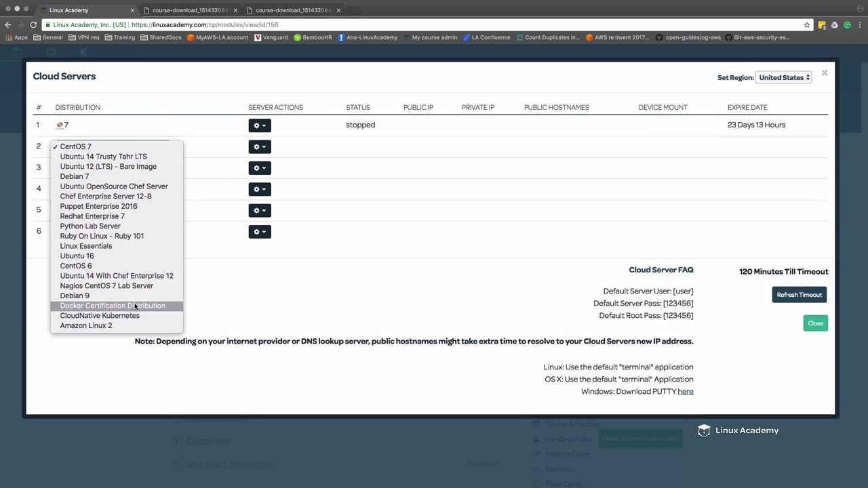Viewport: 868px width, 488px height.
Task: Click the yellow extension icon in toolbar
Action: [x=822, y=25]
